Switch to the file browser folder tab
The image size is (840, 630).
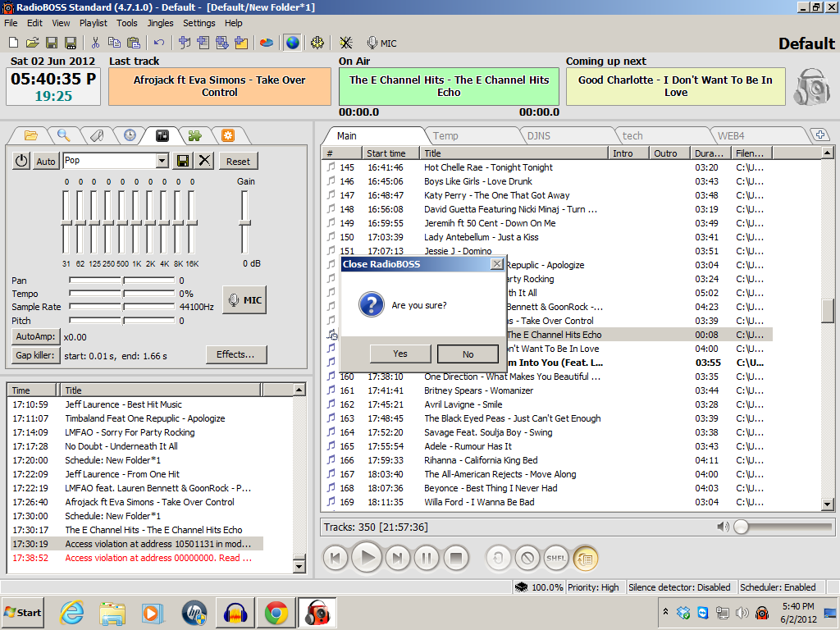pyautogui.click(x=30, y=135)
